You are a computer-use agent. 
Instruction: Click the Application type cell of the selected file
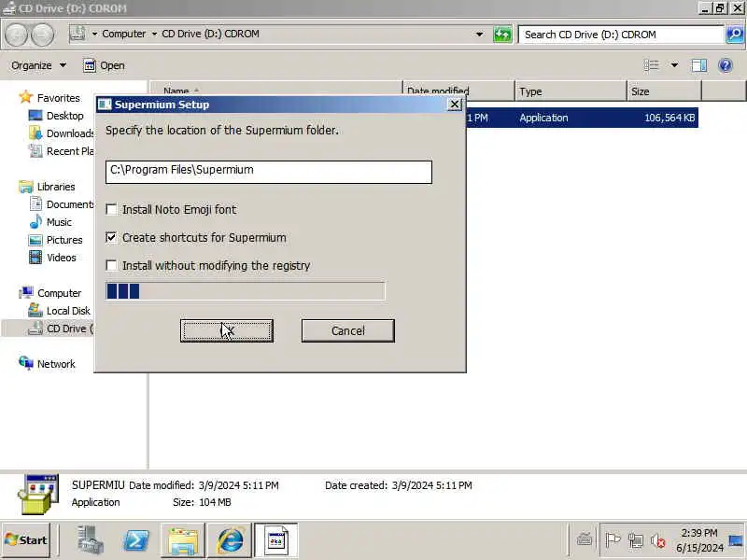543,118
